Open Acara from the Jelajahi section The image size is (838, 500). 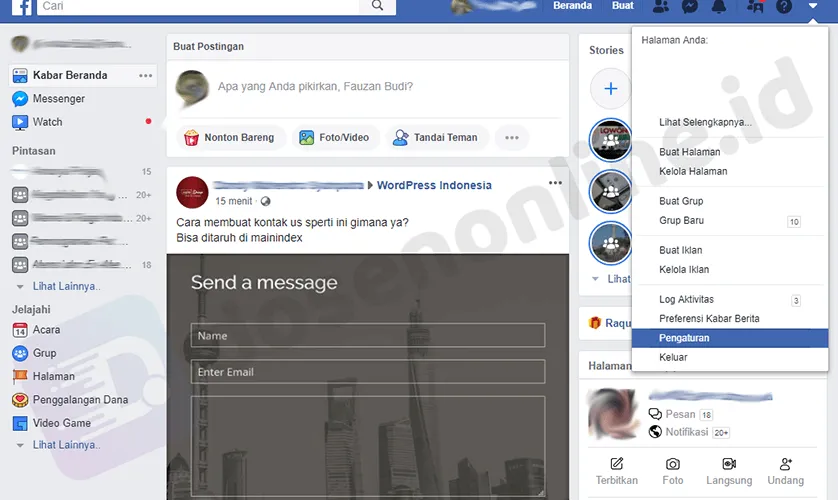pos(46,330)
